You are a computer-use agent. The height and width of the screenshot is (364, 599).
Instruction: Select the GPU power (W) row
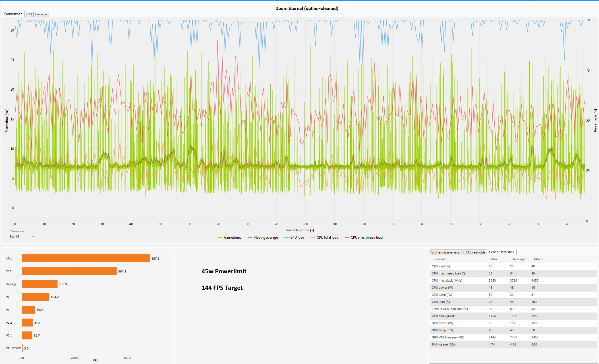click(x=442, y=323)
